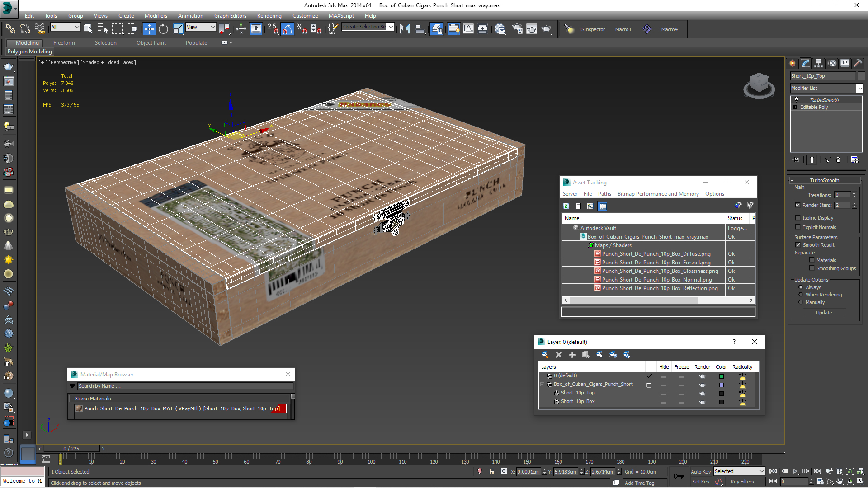Click Short_10p_Top layer color swatch
This screenshot has height=488, width=868.
pyautogui.click(x=721, y=393)
